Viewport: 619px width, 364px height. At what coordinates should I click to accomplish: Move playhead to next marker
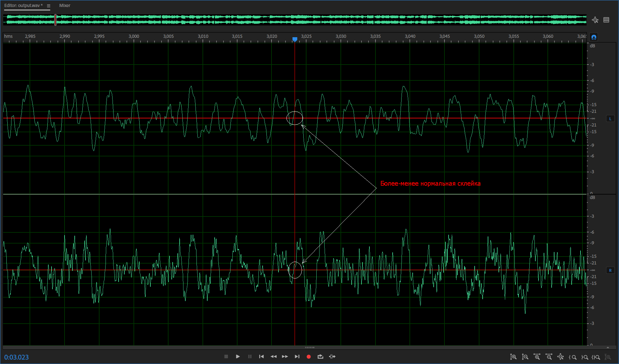(x=297, y=356)
